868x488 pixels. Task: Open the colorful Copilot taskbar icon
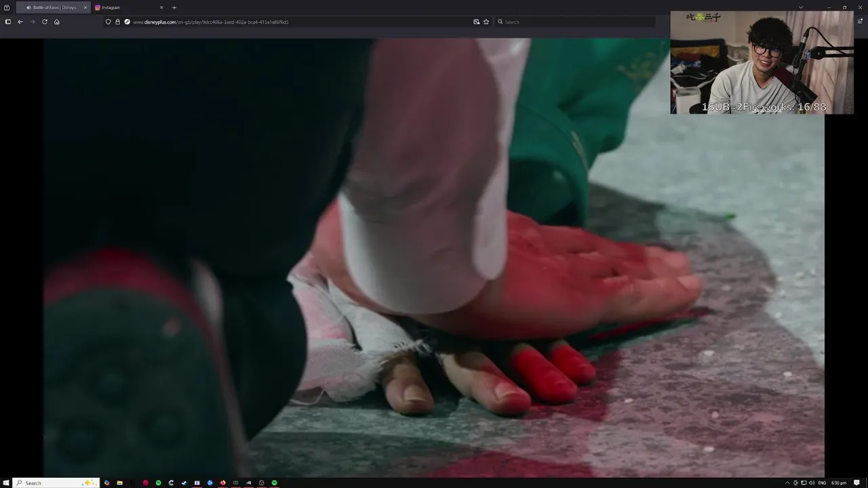(x=106, y=483)
